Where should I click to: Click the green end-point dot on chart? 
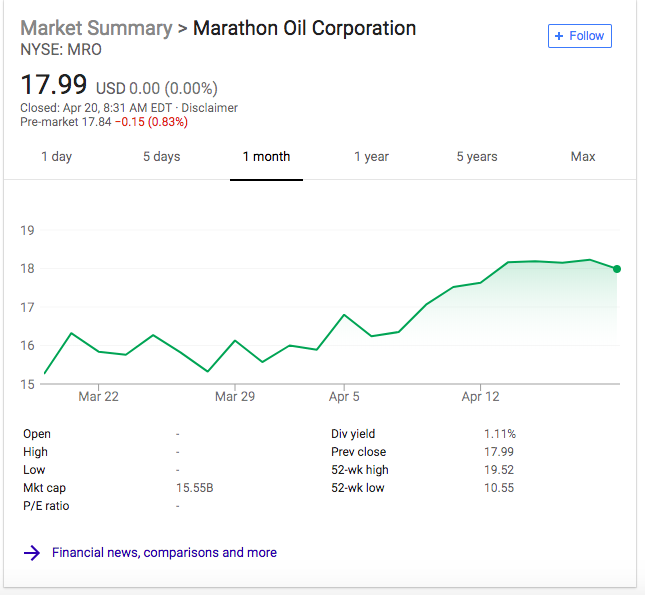617,269
